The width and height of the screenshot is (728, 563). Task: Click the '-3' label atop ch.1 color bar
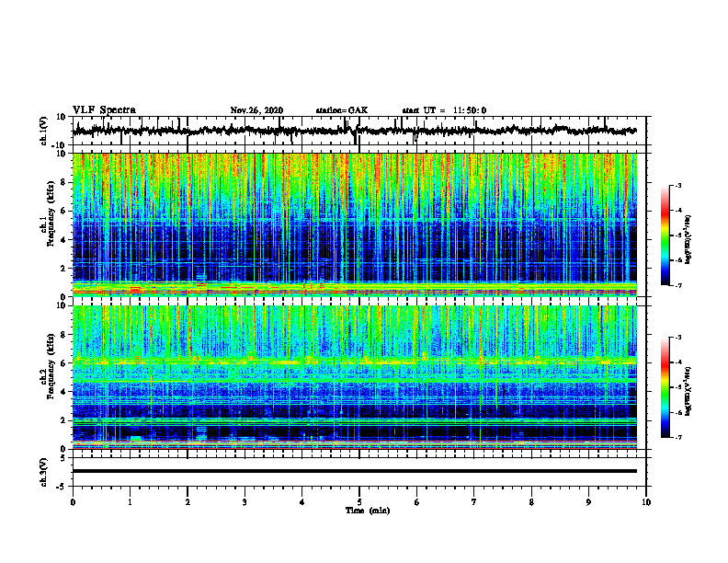pyautogui.click(x=677, y=185)
